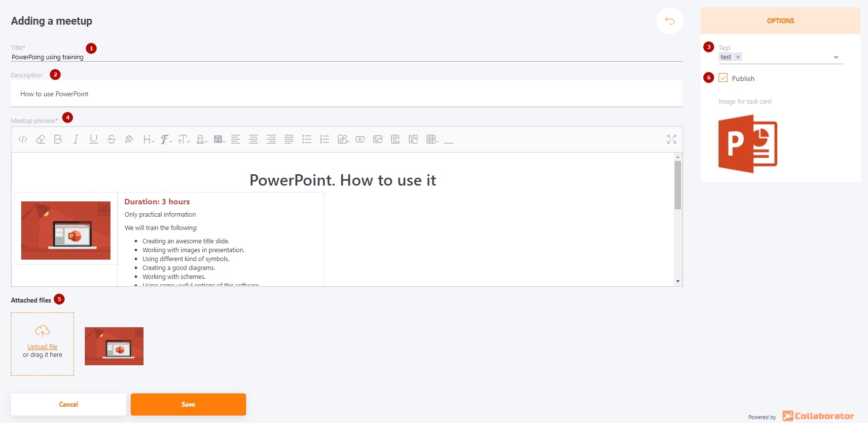
Task: Click the 'Only practical information' line
Action: pyautogui.click(x=160, y=215)
